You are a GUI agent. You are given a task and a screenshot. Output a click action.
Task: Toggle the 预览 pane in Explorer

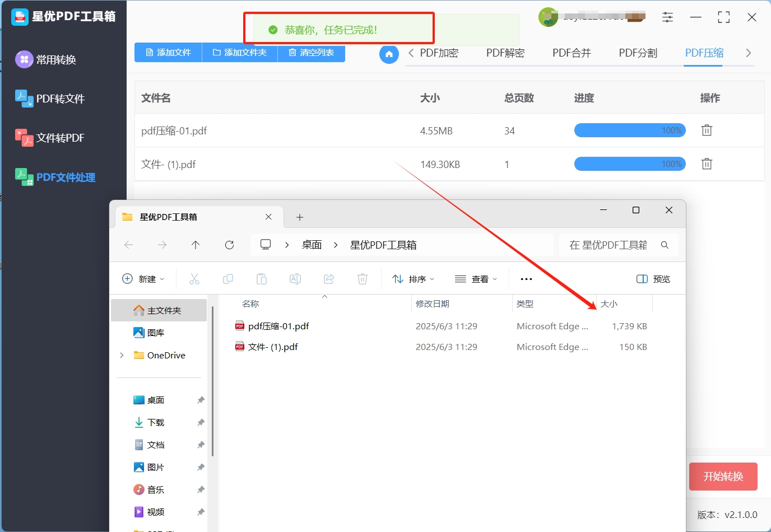(x=653, y=279)
